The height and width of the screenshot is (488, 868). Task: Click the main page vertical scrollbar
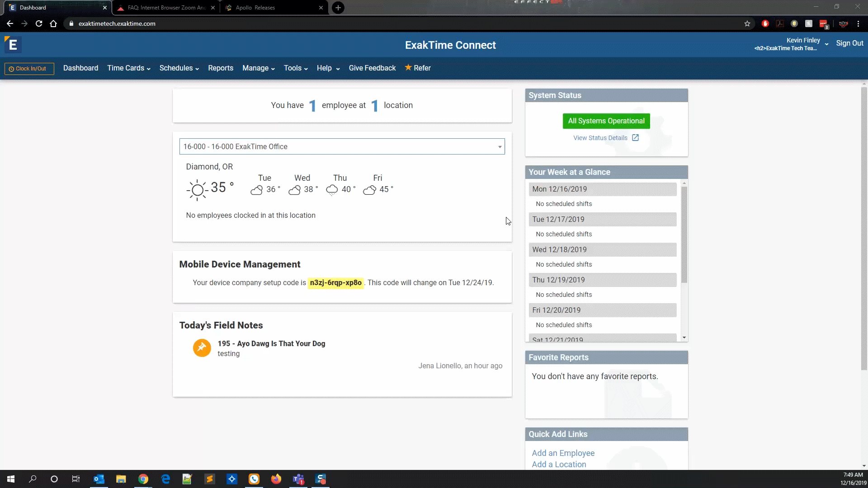click(864, 228)
